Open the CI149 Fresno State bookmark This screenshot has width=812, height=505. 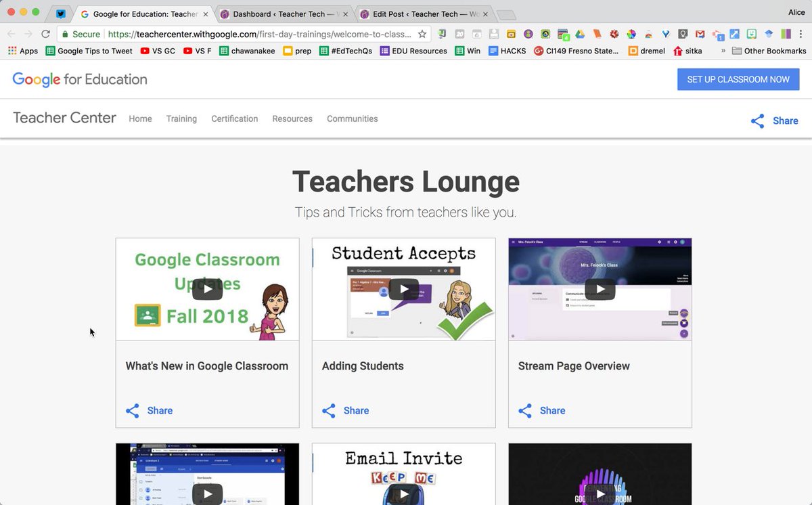pyautogui.click(x=577, y=51)
